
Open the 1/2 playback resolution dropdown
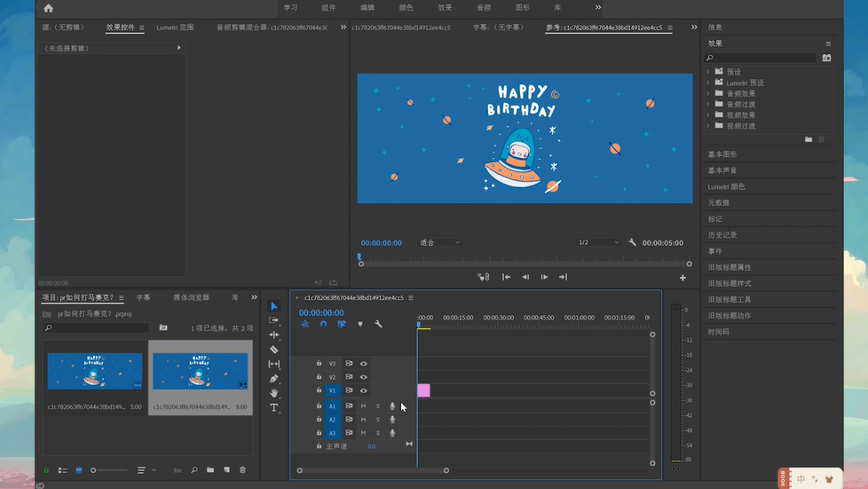pyautogui.click(x=598, y=242)
